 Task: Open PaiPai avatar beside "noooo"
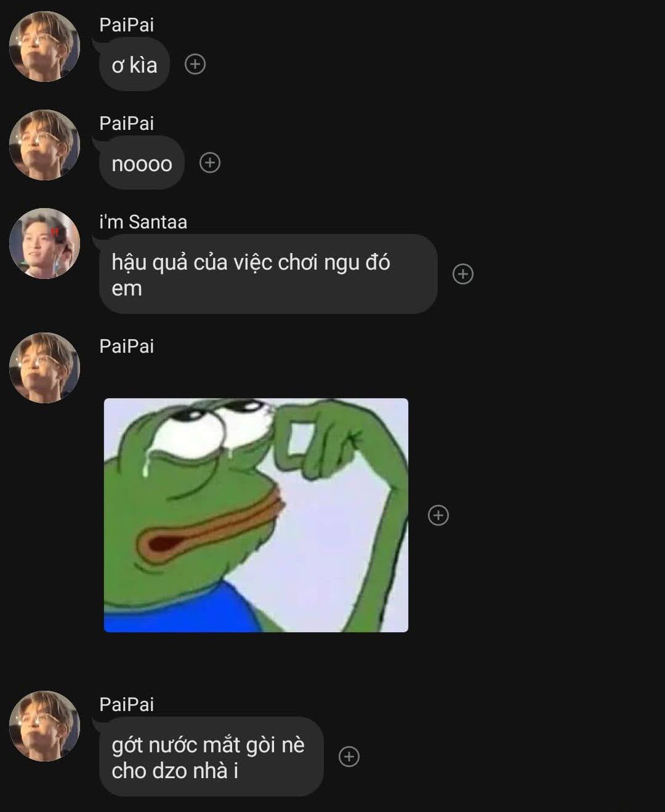(44, 145)
